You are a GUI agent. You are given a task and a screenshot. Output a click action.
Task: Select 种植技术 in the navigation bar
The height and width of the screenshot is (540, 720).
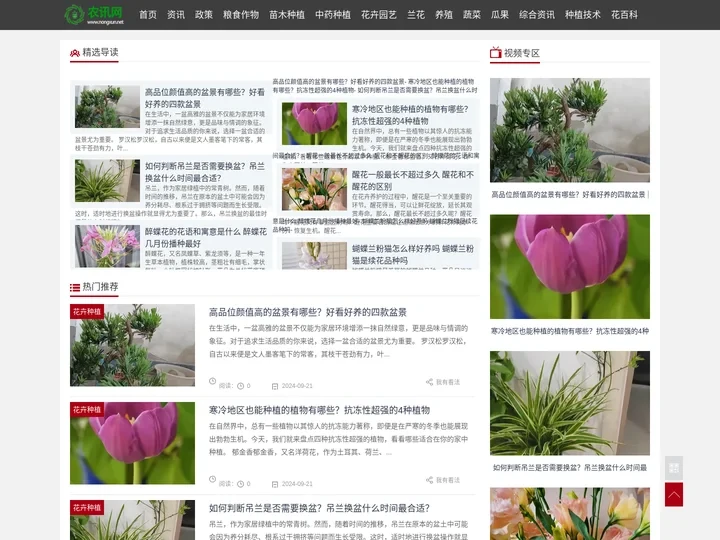tap(583, 15)
